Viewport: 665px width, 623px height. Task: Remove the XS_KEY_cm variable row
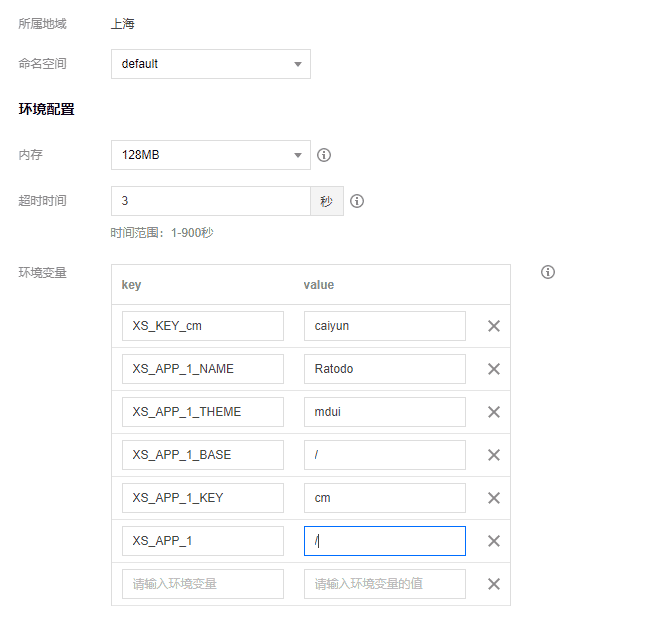(493, 326)
